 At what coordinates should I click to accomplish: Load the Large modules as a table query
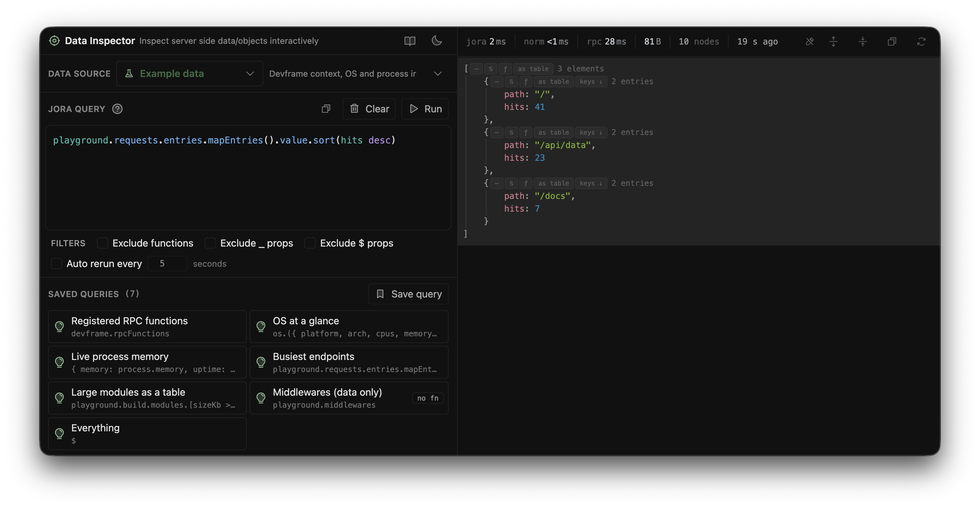147,398
